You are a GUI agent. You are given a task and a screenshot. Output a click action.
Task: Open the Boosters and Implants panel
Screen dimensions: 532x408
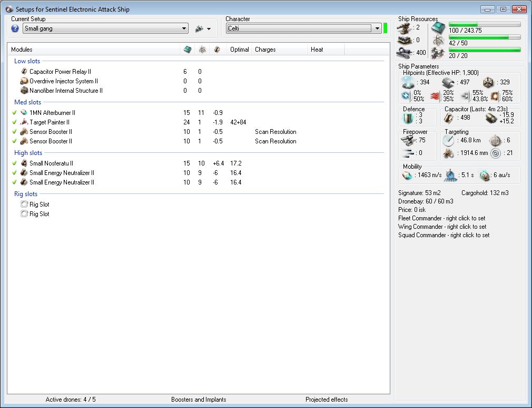coord(199,400)
